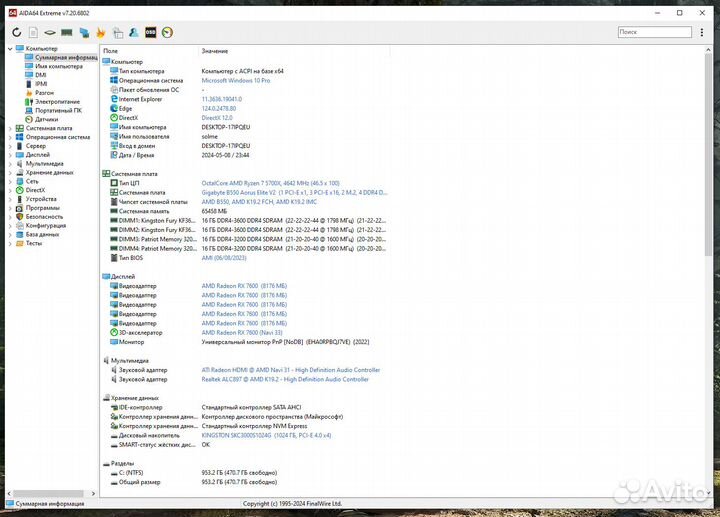Expand the Системная плата tree node
The image size is (720, 517).
point(10,128)
